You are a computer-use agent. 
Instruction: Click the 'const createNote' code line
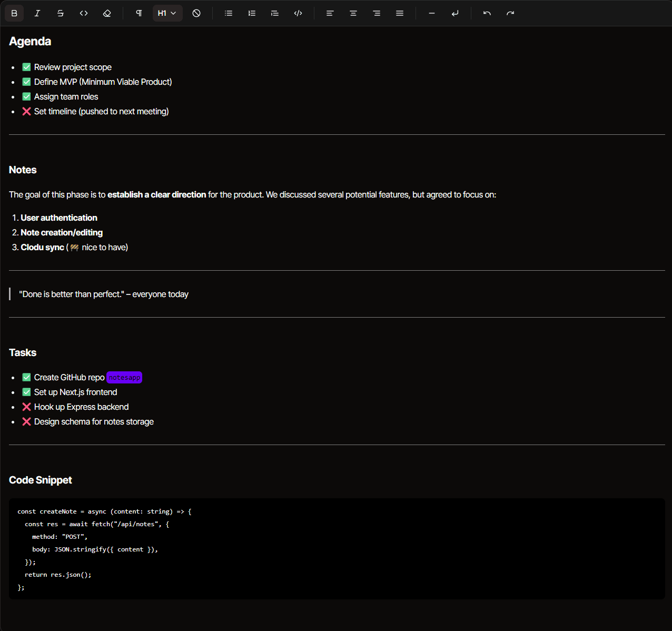104,511
